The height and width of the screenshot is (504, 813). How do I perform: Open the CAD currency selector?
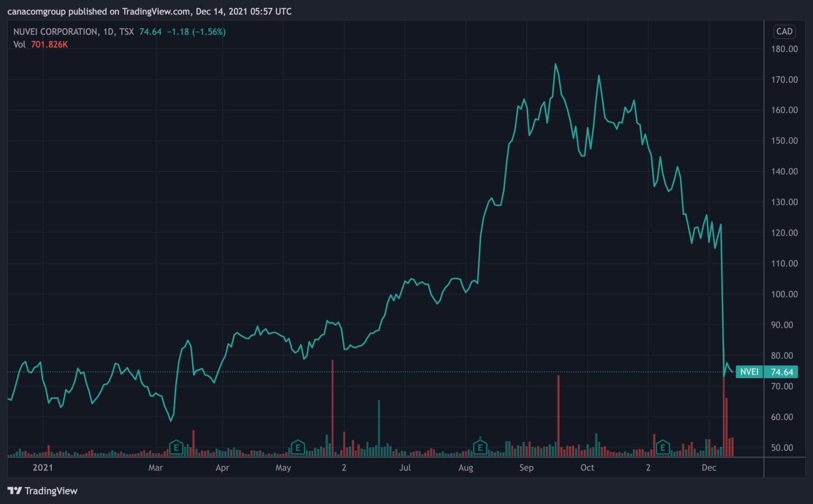784,32
